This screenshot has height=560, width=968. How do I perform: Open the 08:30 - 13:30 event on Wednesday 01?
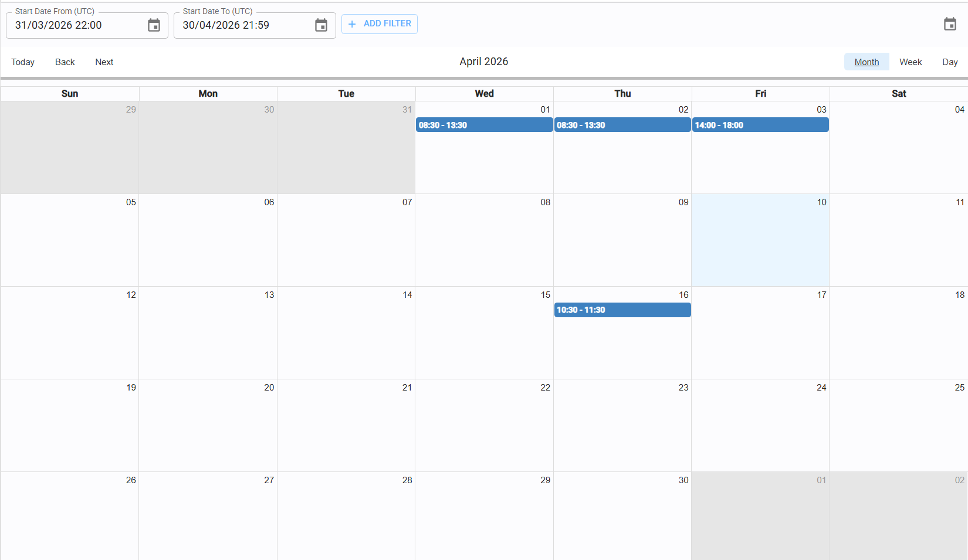click(484, 125)
